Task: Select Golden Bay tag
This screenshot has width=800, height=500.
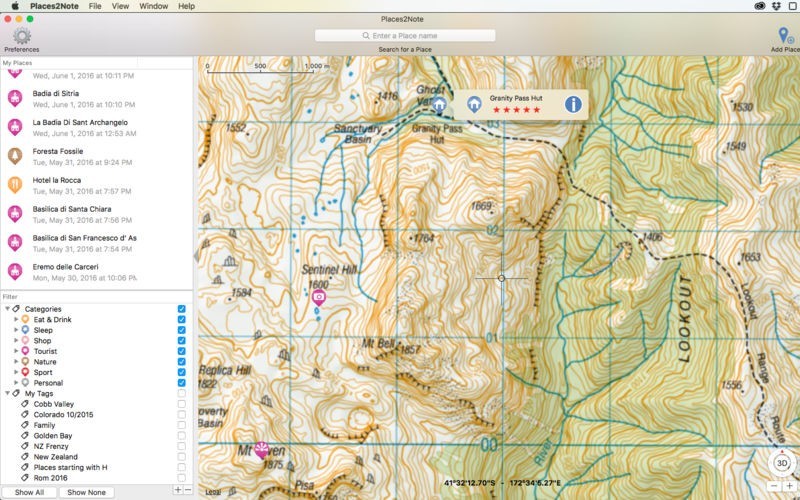Action: click(53, 436)
